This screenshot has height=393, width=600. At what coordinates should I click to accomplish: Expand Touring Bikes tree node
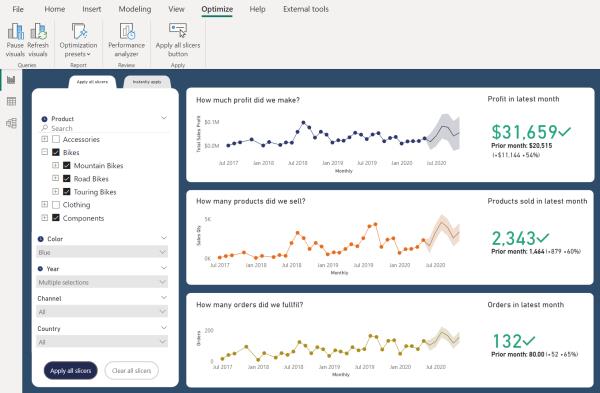(55, 191)
